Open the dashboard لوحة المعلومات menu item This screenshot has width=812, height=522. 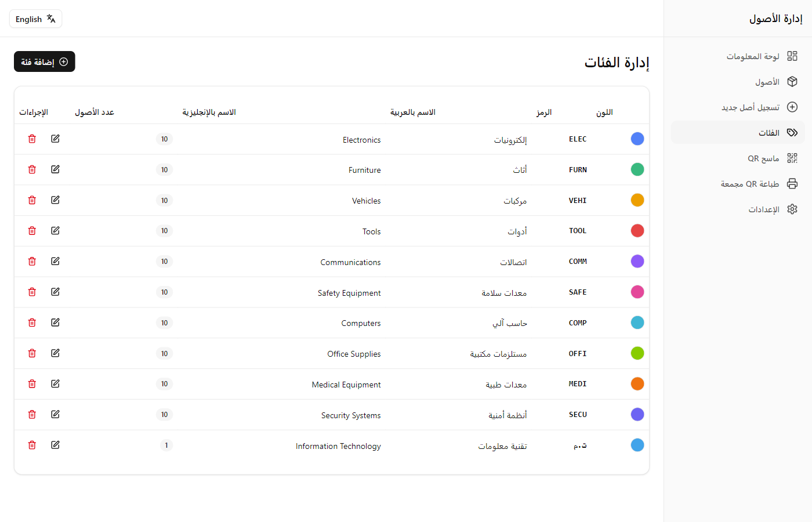(x=738, y=56)
